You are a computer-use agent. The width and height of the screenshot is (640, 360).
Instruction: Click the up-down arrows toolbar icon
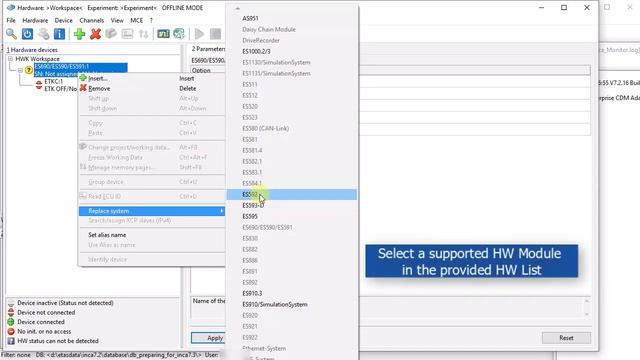143,34
